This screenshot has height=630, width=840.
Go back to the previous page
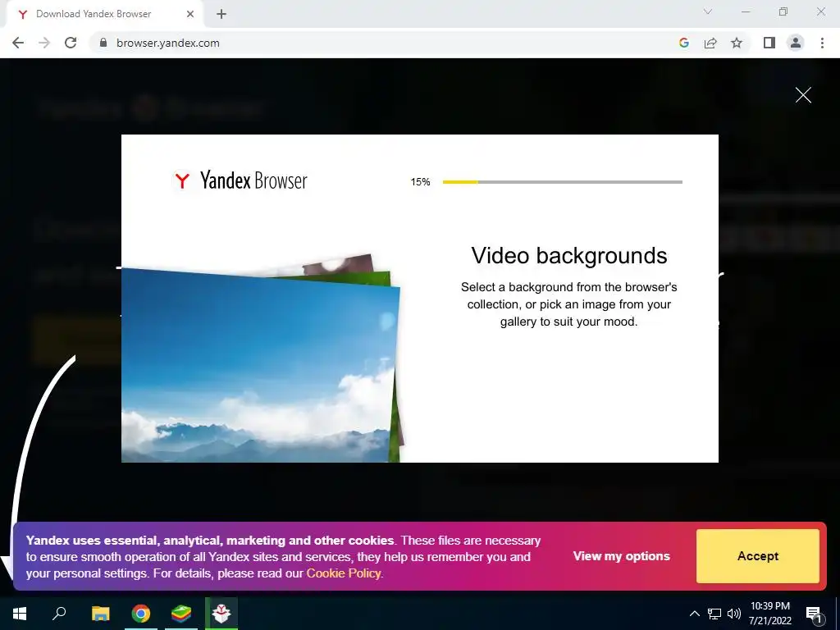[18, 43]
